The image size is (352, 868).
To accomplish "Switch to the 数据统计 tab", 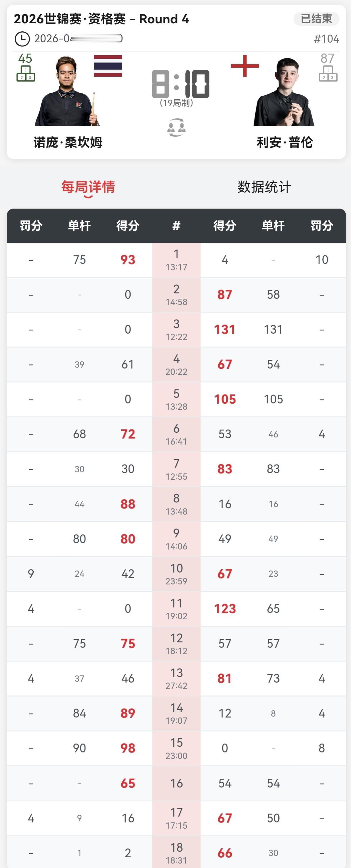I will click(265, 187).
